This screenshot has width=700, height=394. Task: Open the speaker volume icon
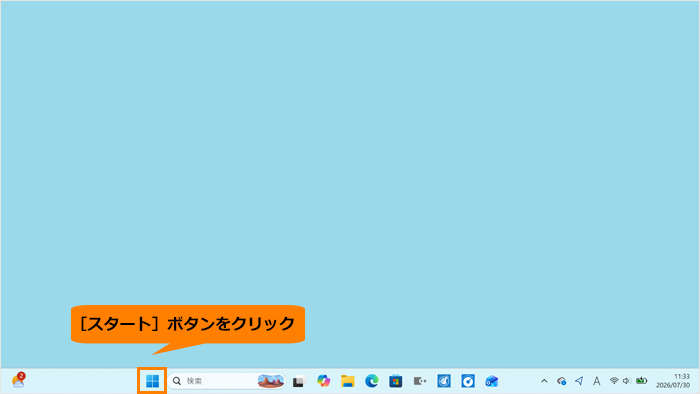(x=627, y=381)
